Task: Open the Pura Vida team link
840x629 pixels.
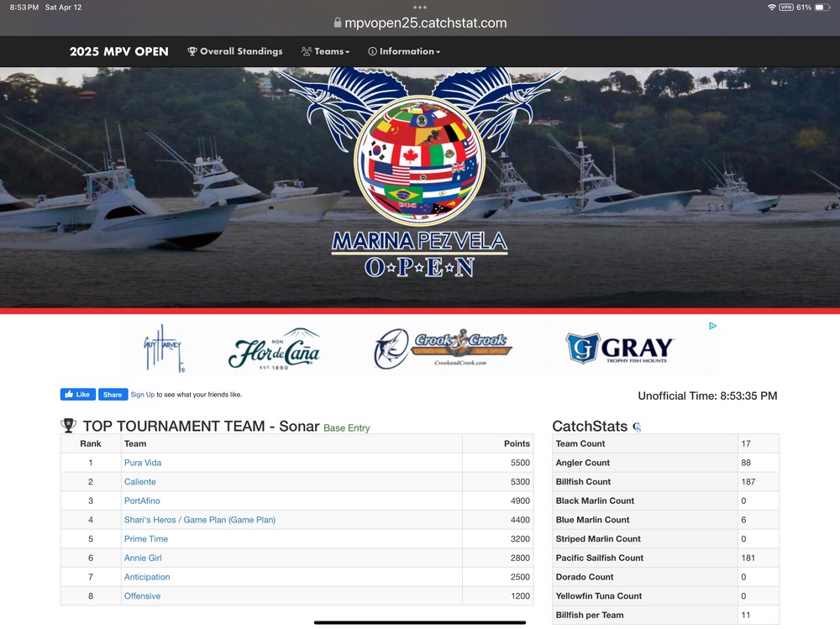Action: (143, 463)
